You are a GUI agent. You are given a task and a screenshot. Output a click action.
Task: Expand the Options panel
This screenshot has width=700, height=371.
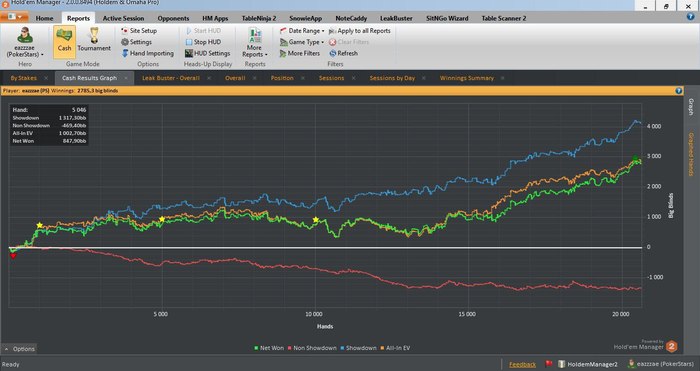(x=19, y=349)
